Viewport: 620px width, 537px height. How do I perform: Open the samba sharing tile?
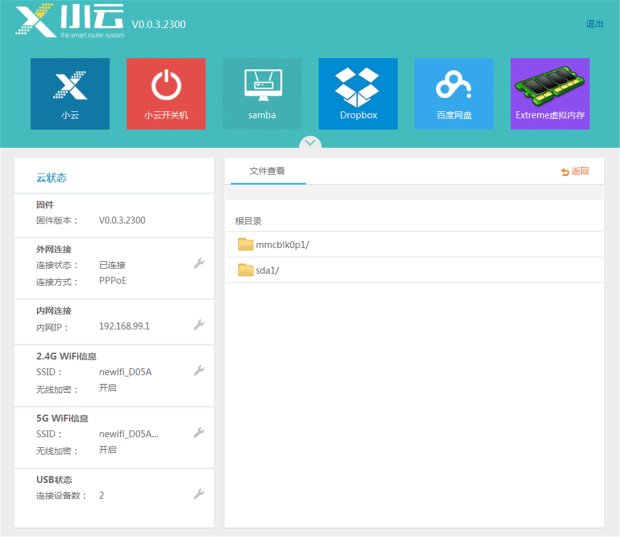click(x=262, y=94)
